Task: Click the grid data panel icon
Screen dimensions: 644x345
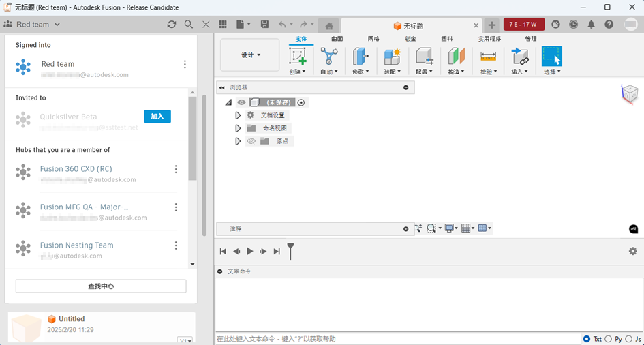Action: 223,25
